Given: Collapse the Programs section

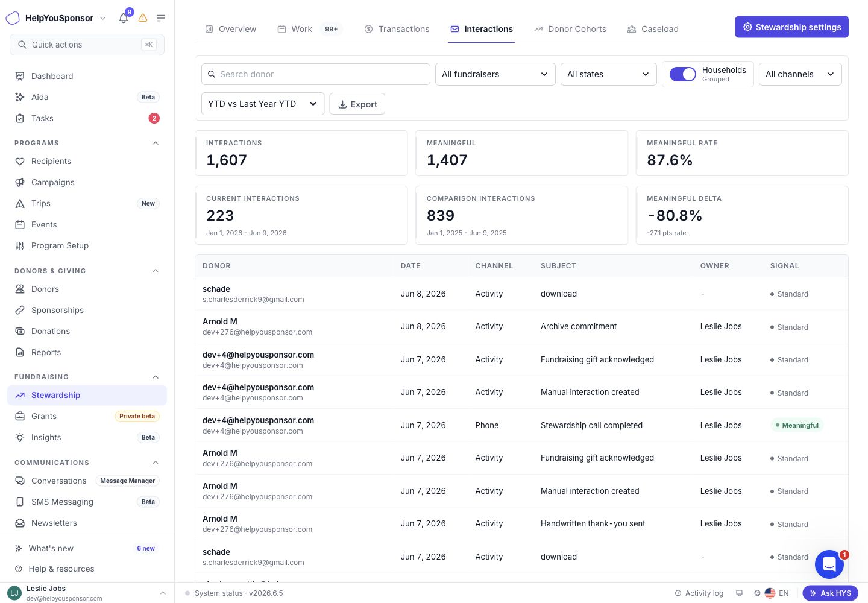Looking at the screenshot, I should [156, 143].
